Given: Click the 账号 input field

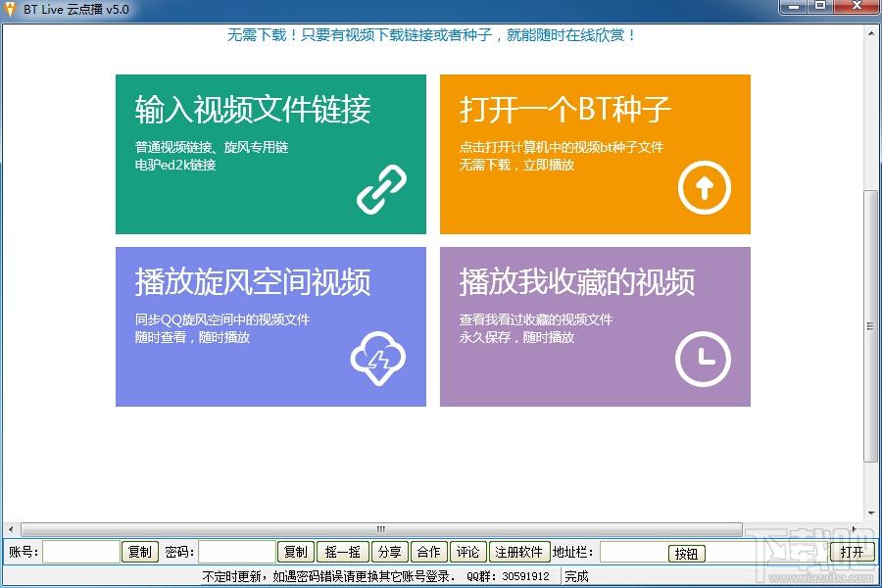Looking at the screenshot, I should point(81,552).
